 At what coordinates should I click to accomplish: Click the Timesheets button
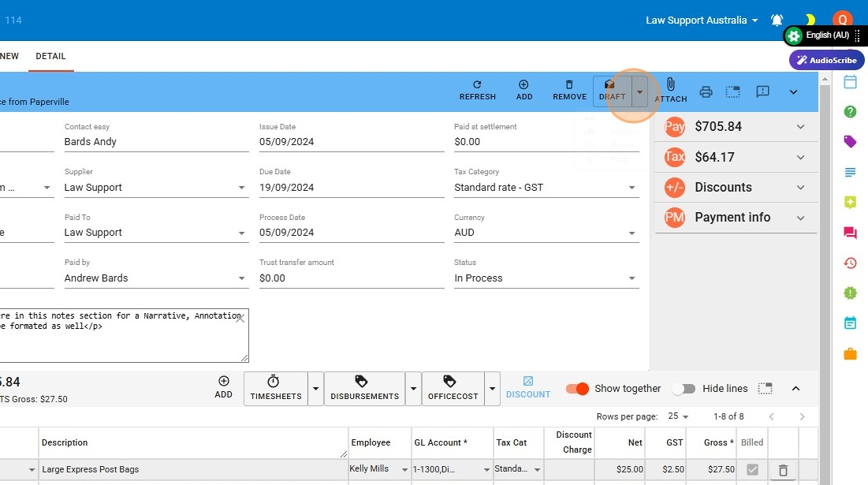click(275, 388)
